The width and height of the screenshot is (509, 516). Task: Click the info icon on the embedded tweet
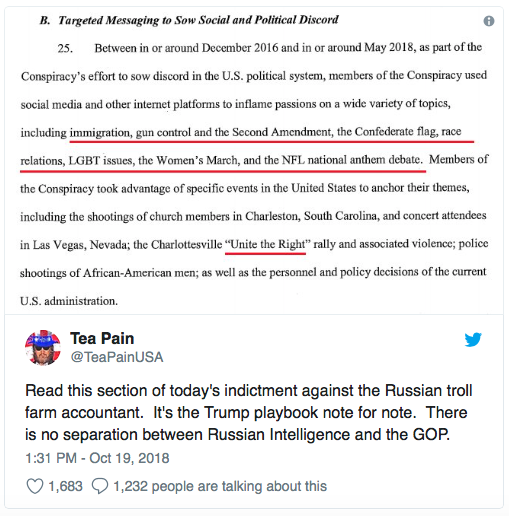pos(489,21)
